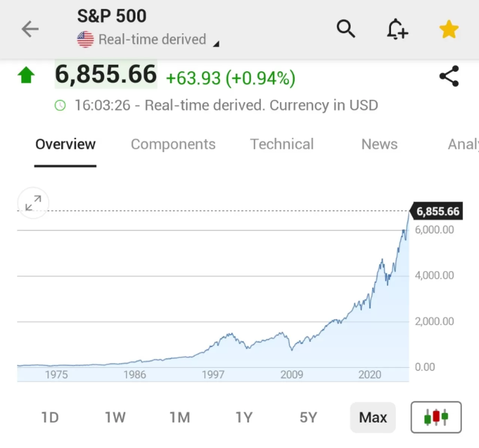The image size is (479, 448).
Task: Open the search icon
Action: [x=345, y=29]
